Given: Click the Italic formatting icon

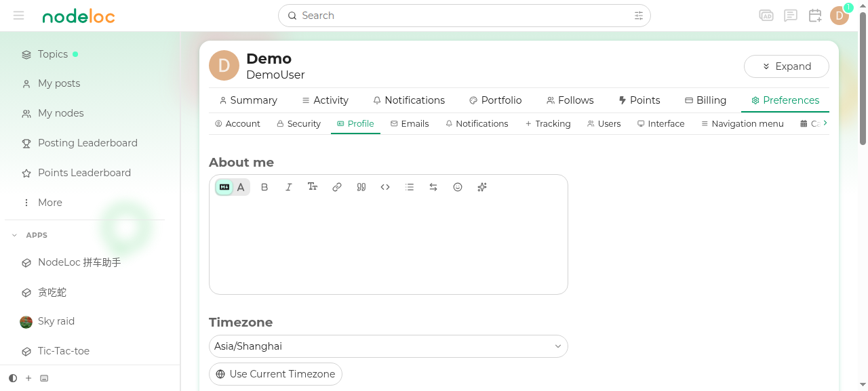Looking at the screenshot, I should click(x=289, y=187).
